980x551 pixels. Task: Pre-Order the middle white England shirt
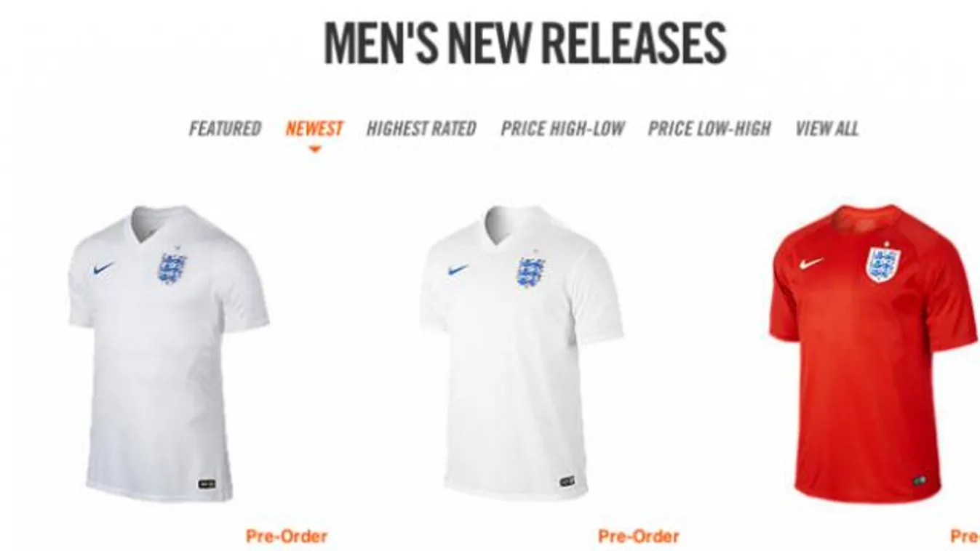coord(638,536)
